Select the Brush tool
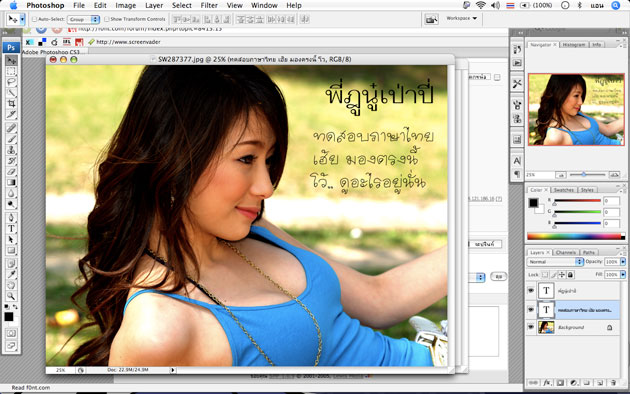The image size is (630, 394). tap(11, 139)
